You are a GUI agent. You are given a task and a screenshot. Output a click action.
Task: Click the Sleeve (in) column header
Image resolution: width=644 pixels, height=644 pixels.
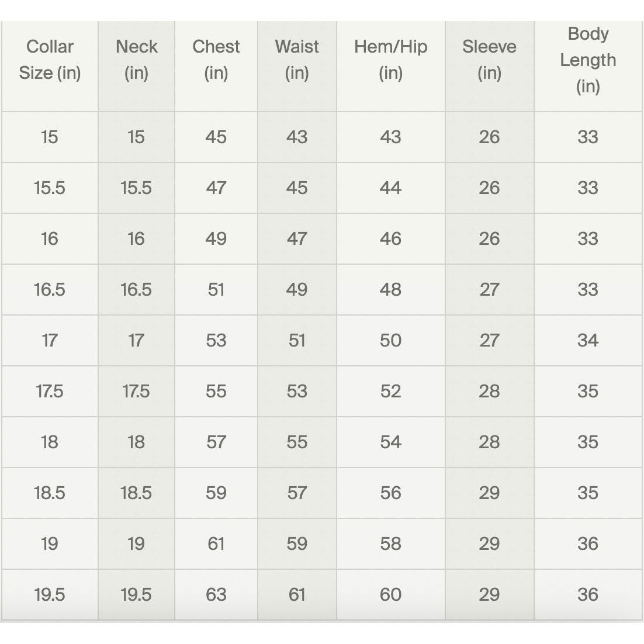coord(489,60)
